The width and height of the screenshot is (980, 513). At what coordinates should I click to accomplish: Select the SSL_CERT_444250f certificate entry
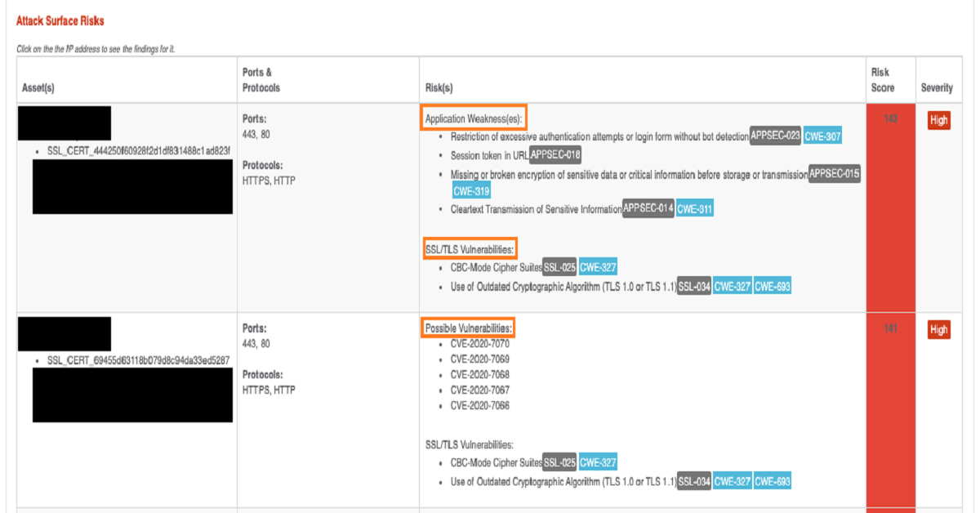click(139, 151)
